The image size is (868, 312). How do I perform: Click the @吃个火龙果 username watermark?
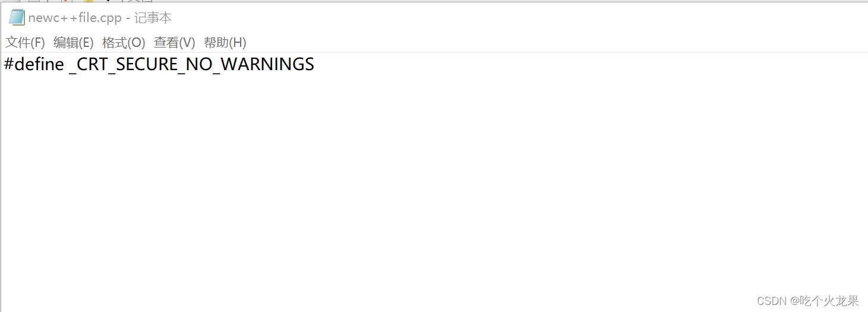click(825, 301)
